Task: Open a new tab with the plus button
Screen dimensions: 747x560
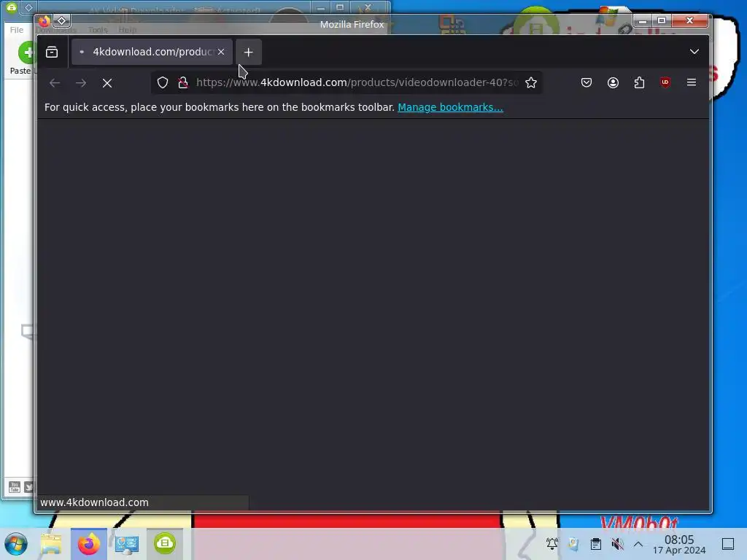Action: tap(248, 52)
